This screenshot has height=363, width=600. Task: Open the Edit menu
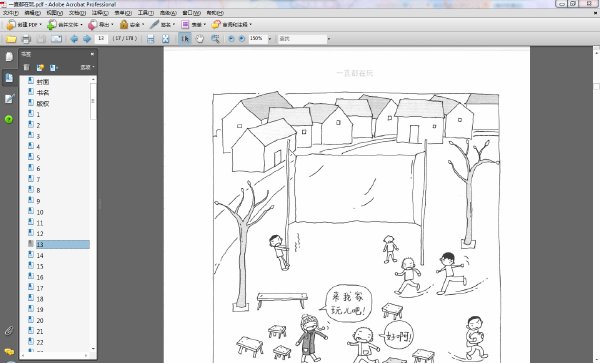33,13
